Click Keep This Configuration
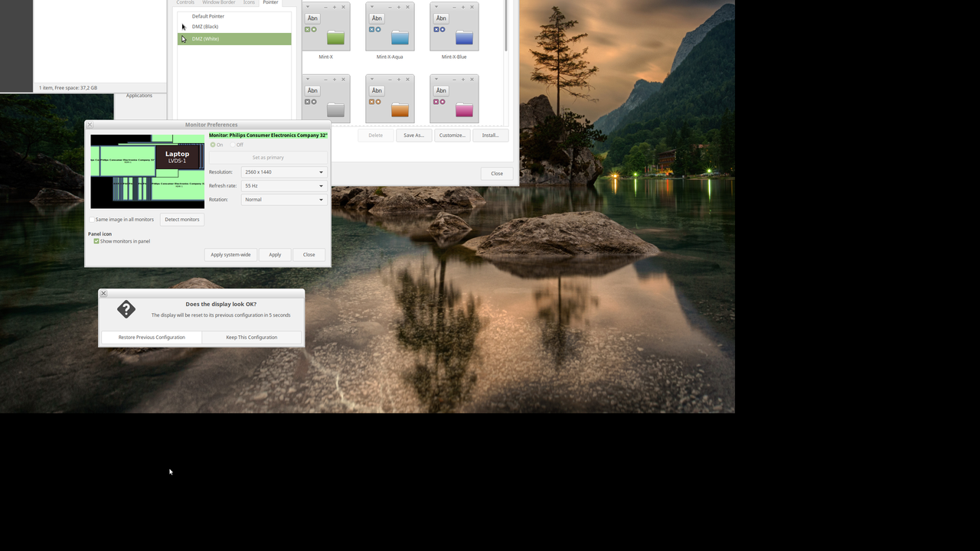This screenshot has width=980, height=551. [251, 337]
